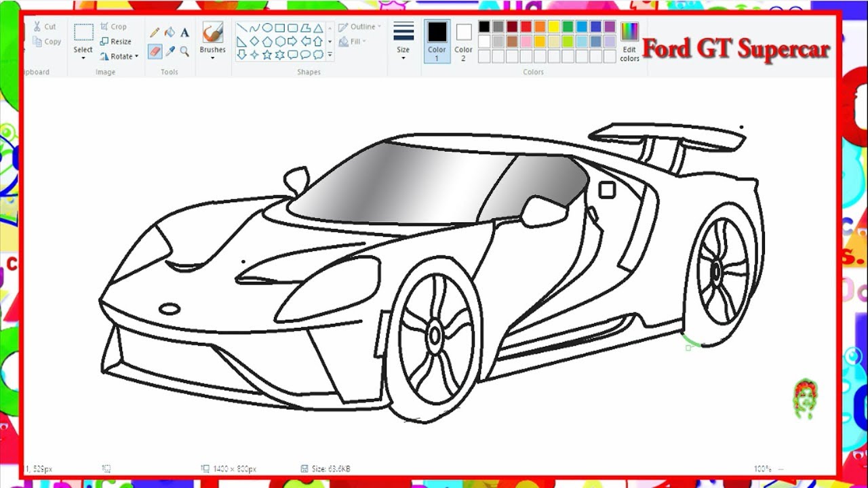The width and height of the screenshot is (868, 488).
Task: Open the Size dropdown
Action: tap(403, 42)
